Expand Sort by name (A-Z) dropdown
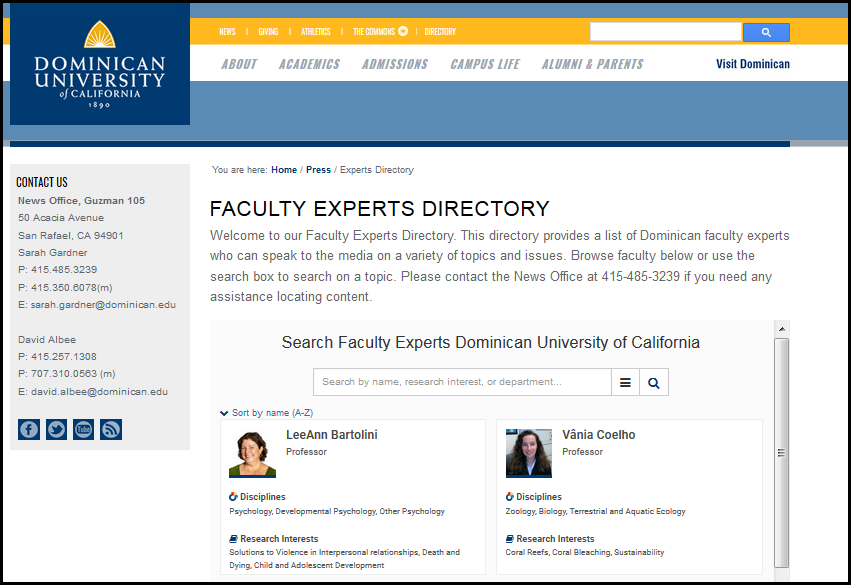The image size is (851, 585). pyautogui.click(x=266, y=412)
